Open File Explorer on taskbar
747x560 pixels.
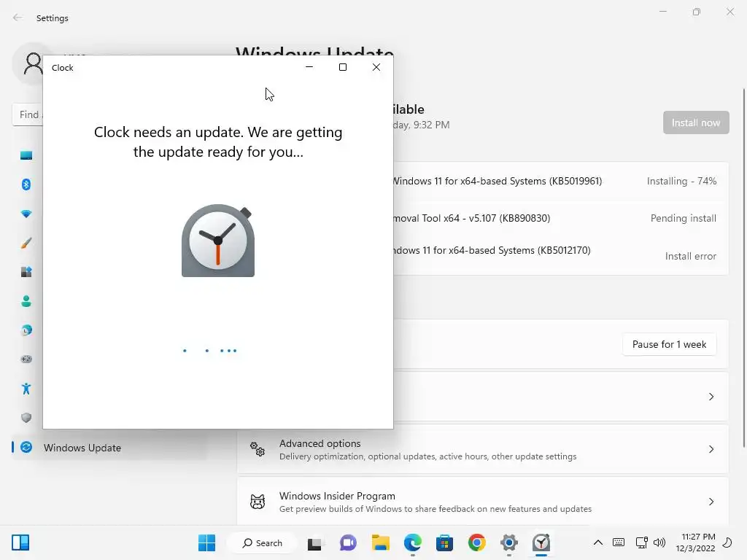(x=381, y=542)
